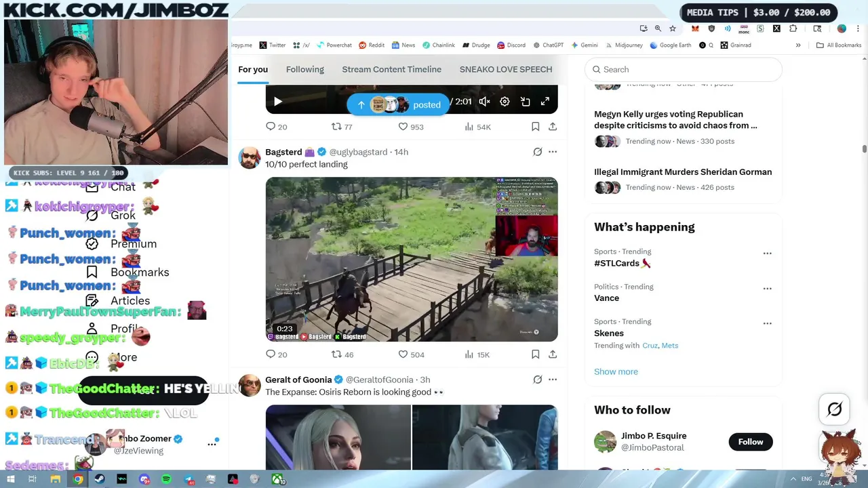
Task: Like the post with 953 likes
Action: click(x=410, y=127)
